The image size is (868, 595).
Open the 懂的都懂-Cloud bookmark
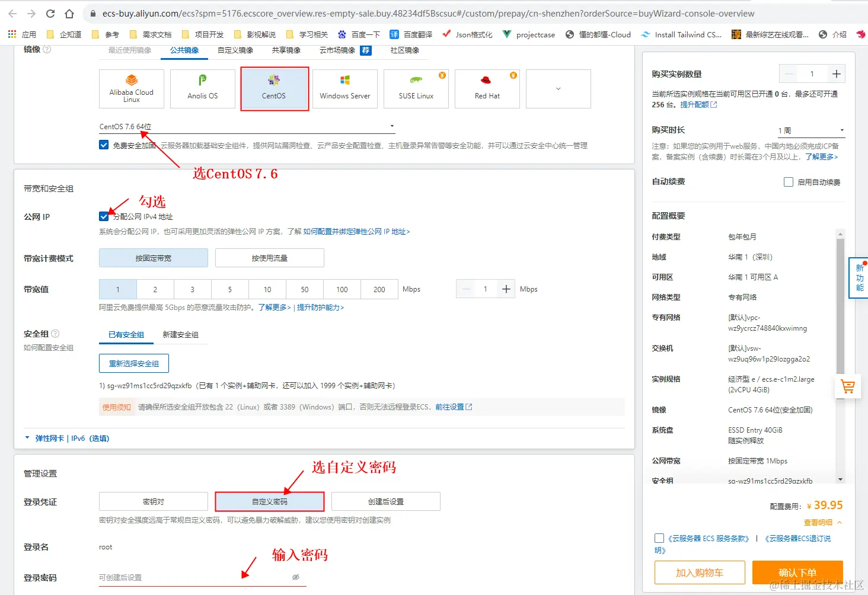[x=598, y=34]
